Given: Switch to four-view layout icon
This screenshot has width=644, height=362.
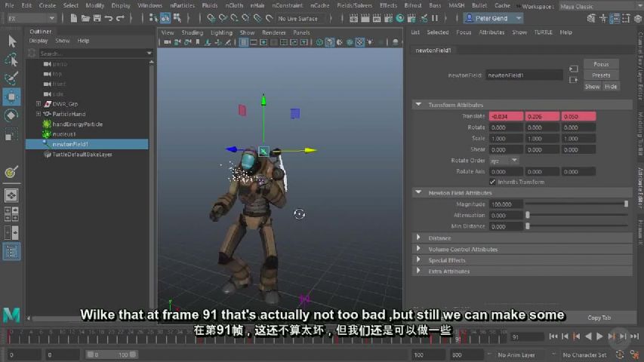Looking at the screenshot, I should pyautogui.click(x=11, y=214).
